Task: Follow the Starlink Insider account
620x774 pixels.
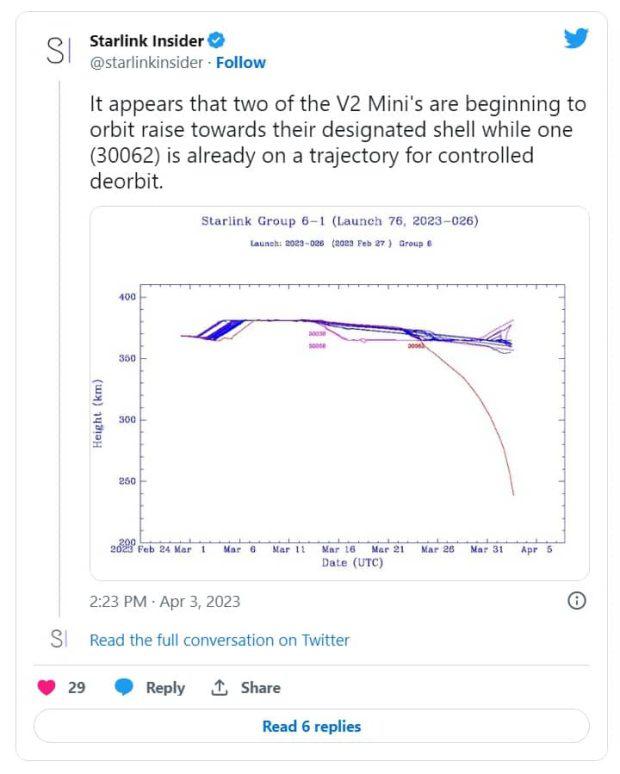Action: click(x=241, y=62)
